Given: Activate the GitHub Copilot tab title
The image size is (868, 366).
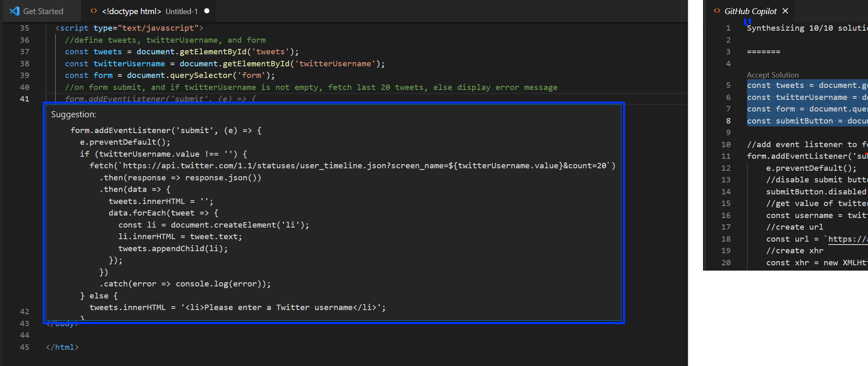Looking at the screenshot, I should (750, 11).
